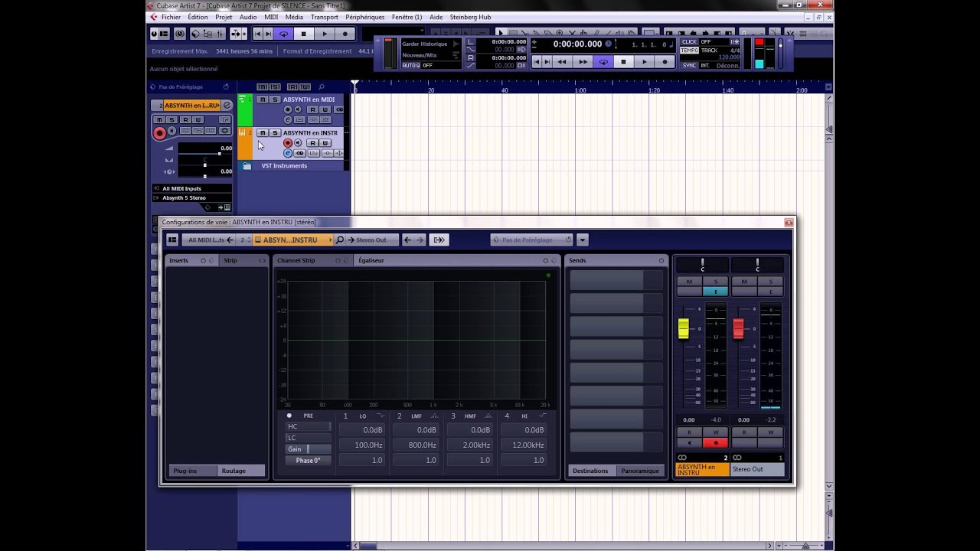Open the All MIDI Inputs routing selector

191,188
